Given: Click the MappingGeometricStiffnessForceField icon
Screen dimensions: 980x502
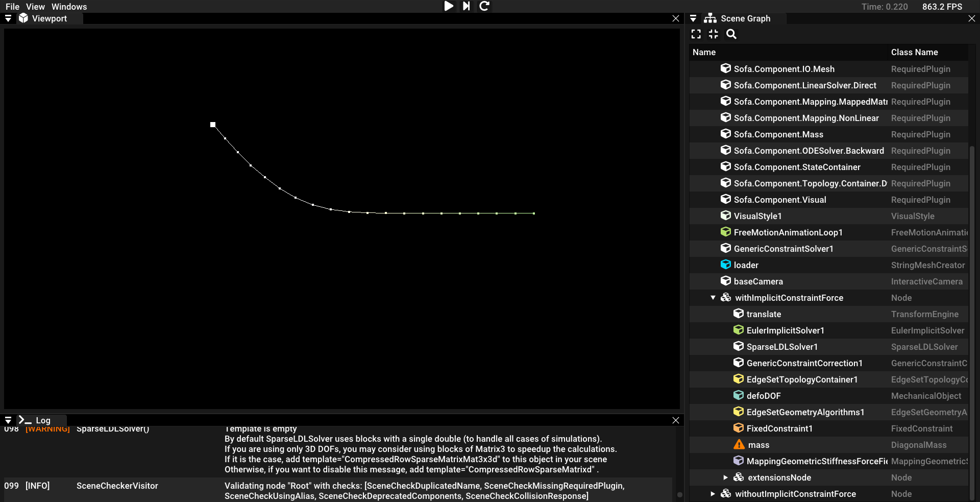Looking at the screenshot, I should tap(739, 461).
